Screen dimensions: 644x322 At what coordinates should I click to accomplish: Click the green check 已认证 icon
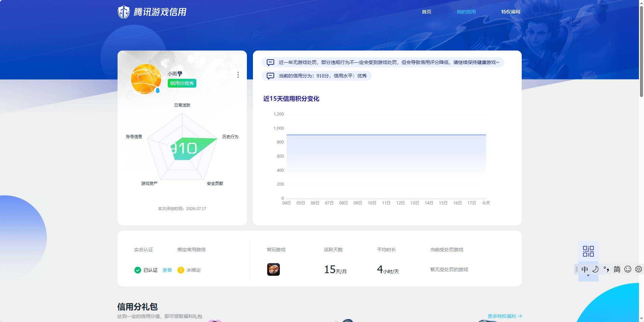click(x=137, y=270)
